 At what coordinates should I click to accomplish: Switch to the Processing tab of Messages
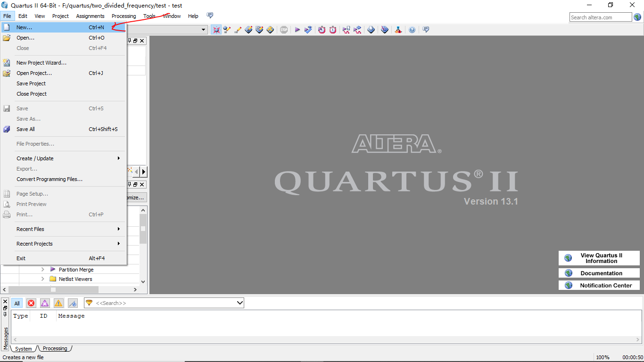[55, 348]
